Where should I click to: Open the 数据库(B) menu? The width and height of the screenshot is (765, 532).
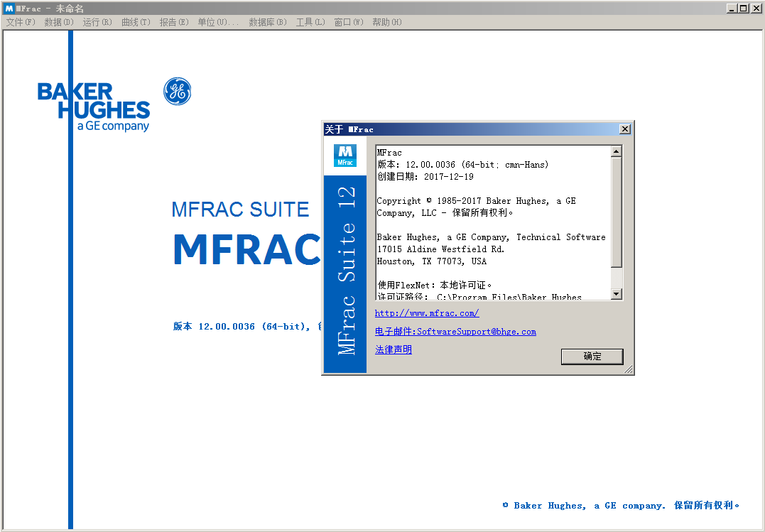[x=267, y=22]
